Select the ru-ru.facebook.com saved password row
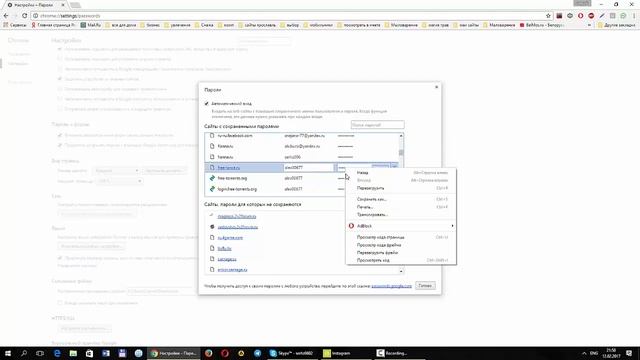This screenshot has height=360, width=640. click(302, 136)
